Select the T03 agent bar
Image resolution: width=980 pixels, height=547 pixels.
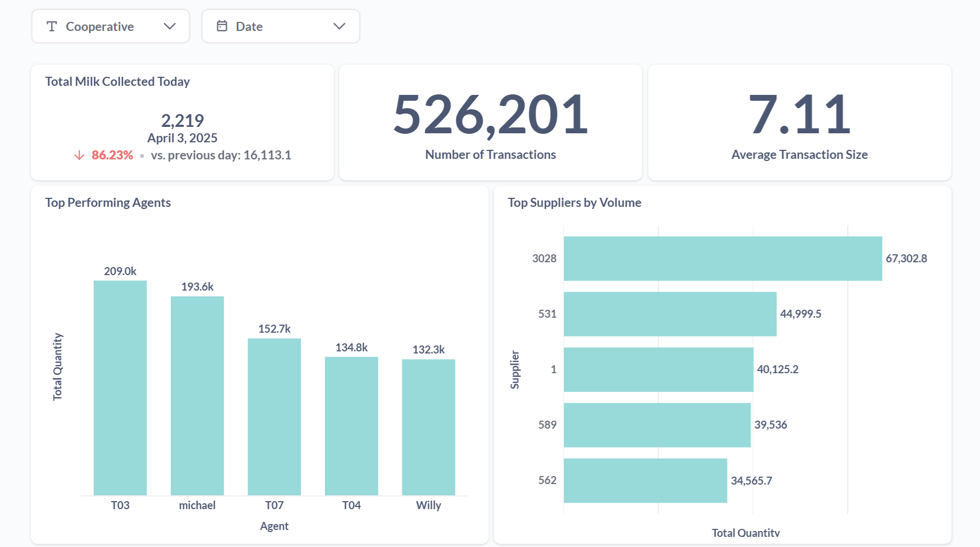(x=120, y=388)
